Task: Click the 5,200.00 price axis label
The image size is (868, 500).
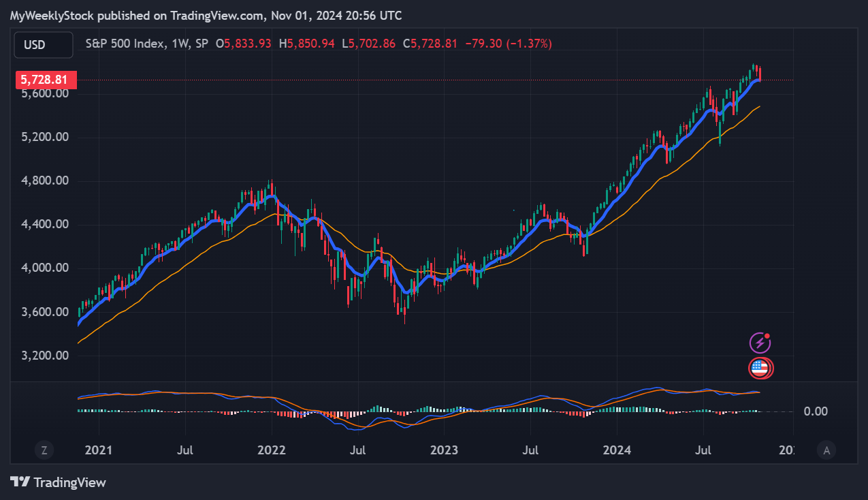Action: (44, 138)
